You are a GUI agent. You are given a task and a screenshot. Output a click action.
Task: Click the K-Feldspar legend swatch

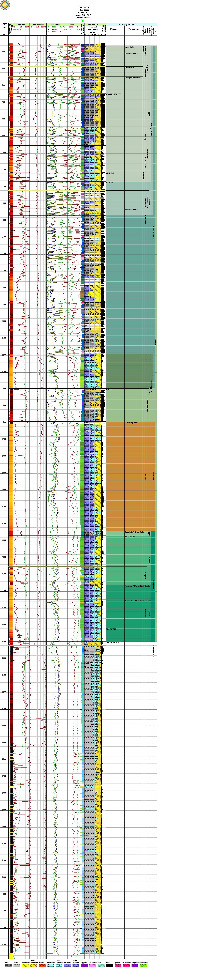(127, 966)
